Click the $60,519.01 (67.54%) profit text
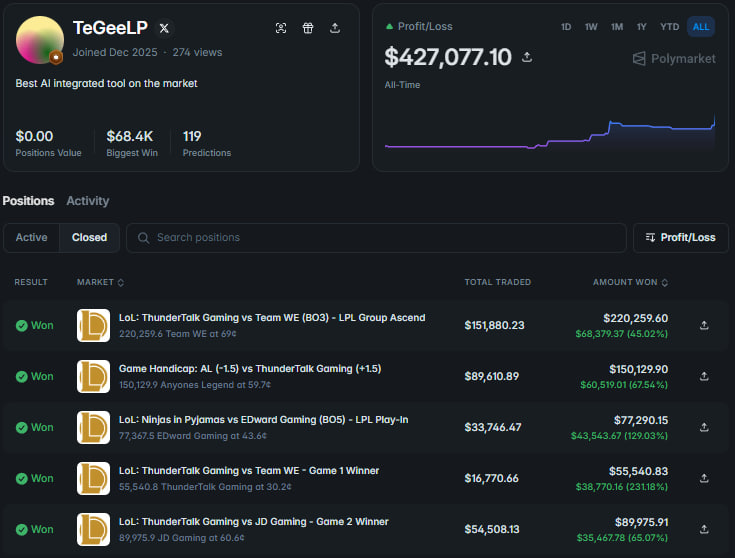This screenshot has height=558, width=735. (624, 385)
